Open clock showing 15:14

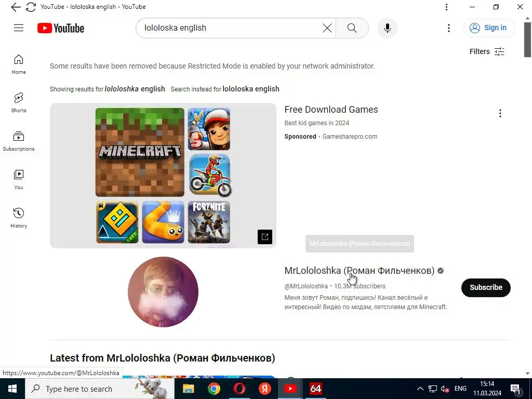point(487,389)
